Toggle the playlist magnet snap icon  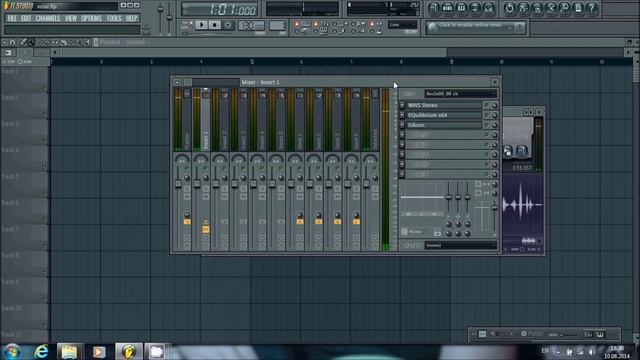coord(12,42)
